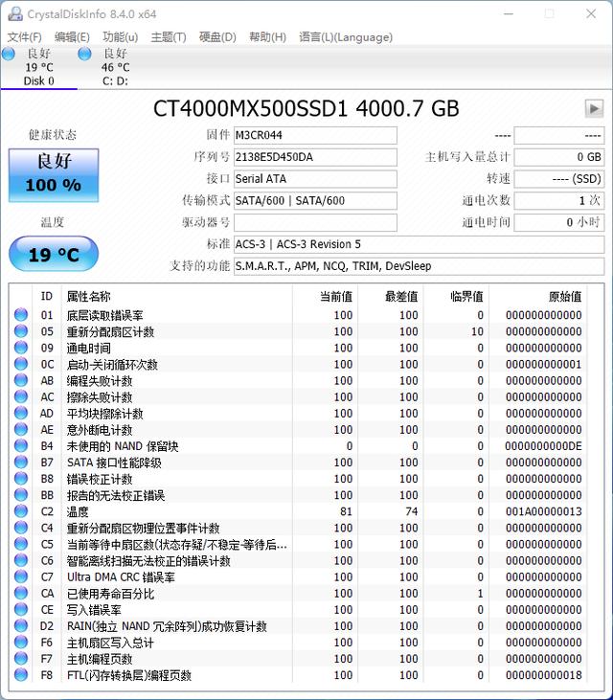Select the C: D: drive tab

click(115, 67)
